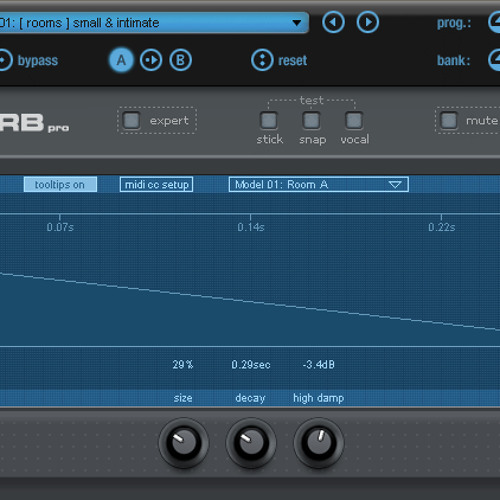Toggle the stick test sound
The image size is (500, 500).
point(268,120)
